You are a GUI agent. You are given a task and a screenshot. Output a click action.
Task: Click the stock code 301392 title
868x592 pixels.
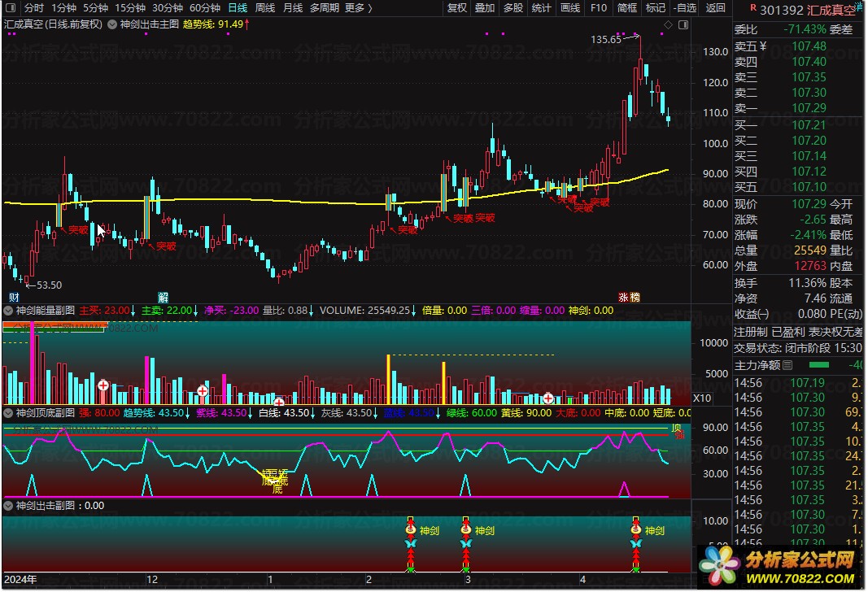781,10
